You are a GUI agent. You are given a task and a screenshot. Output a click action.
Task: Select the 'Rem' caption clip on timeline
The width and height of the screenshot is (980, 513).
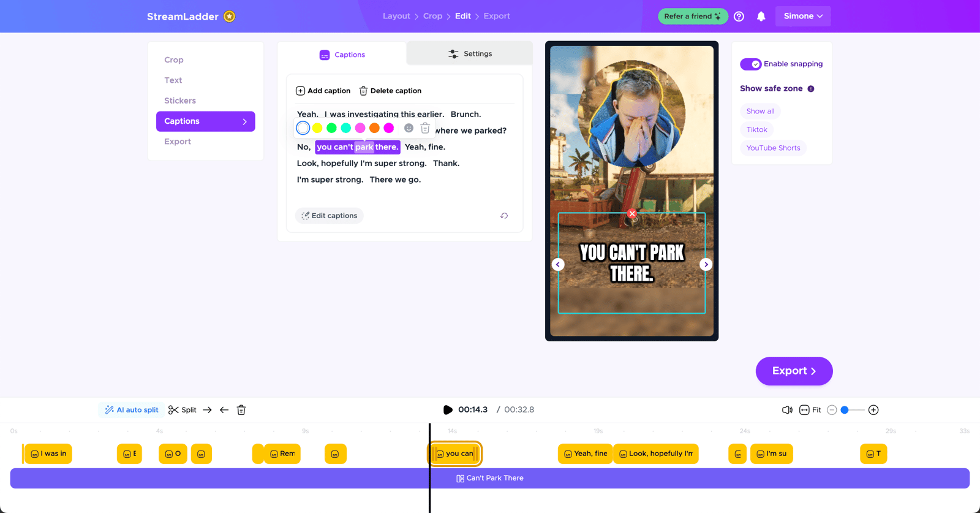pos(282,454)
